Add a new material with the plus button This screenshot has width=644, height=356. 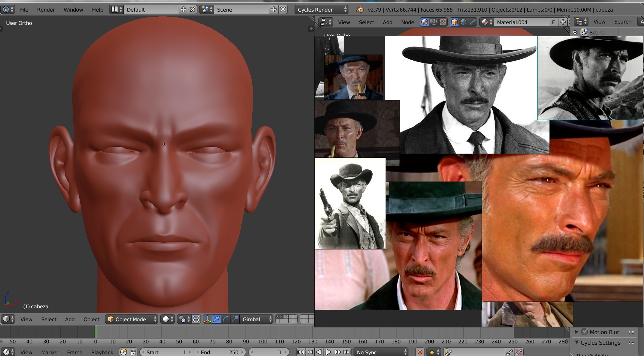[563, 22]
